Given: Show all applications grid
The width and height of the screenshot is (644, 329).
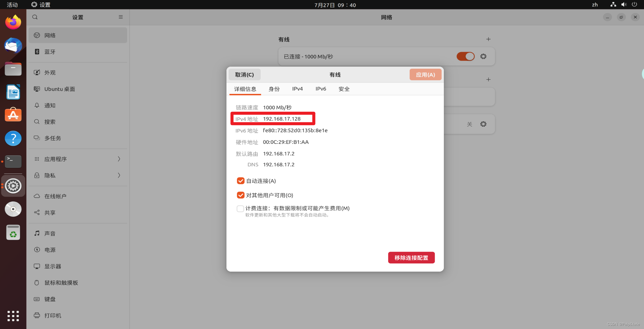Looking at the screenshot, I should tap(13, 316).
